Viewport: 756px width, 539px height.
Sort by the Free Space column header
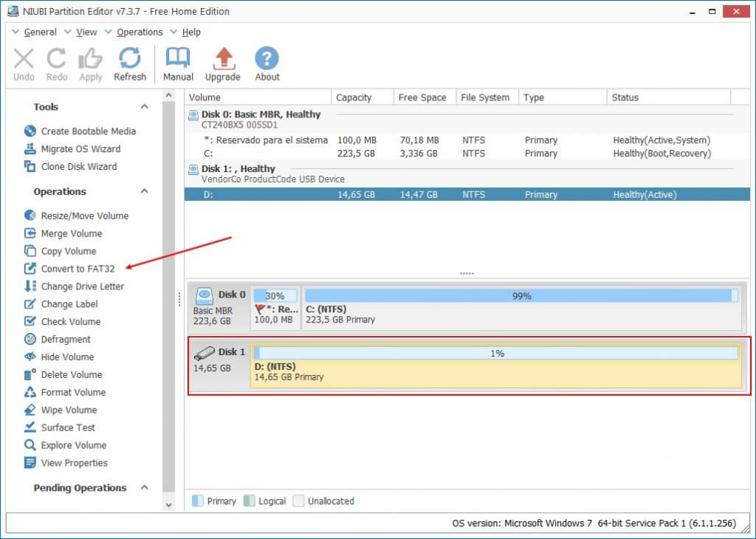pos(425,97)
